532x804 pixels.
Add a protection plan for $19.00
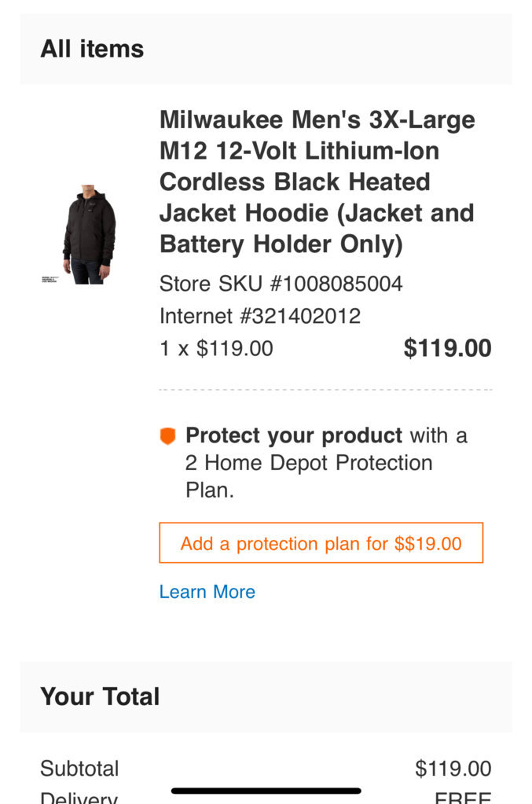(x=321, y=543)
